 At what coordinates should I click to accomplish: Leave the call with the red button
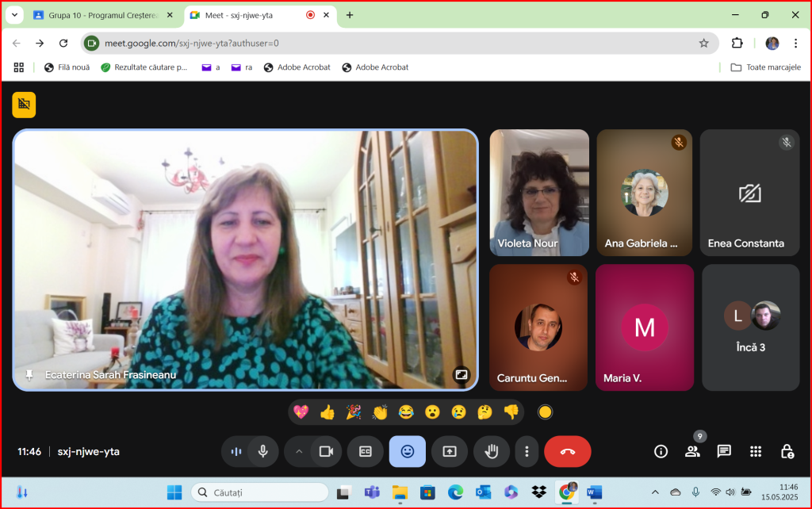(567, 451)
